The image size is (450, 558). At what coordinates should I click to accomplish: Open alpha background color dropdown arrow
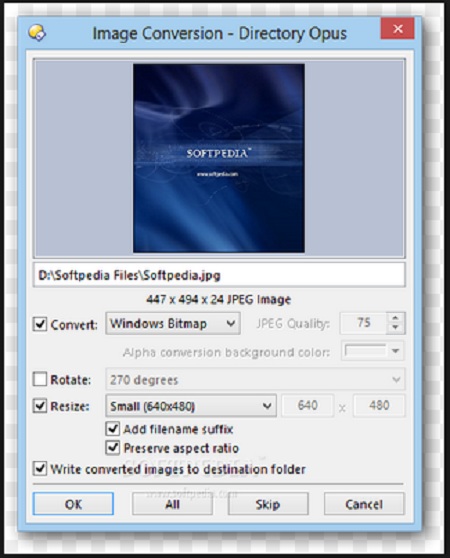[x=396, y=351]
